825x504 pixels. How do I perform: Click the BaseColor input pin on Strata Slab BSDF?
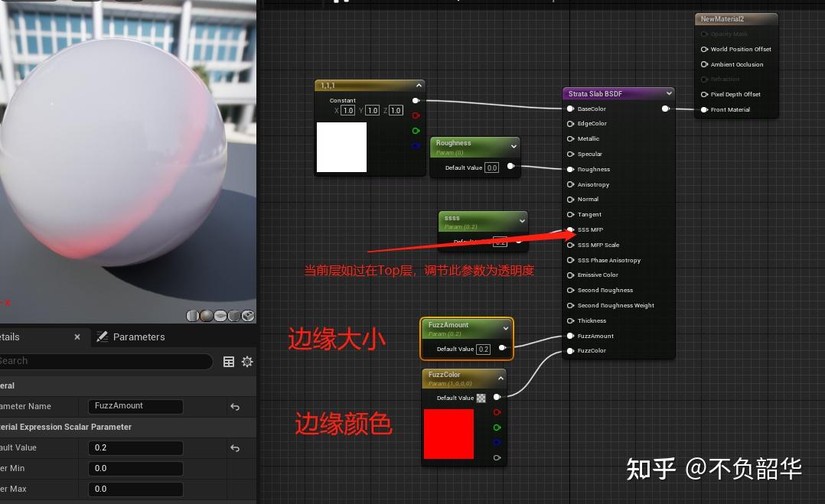coord(571,109)
